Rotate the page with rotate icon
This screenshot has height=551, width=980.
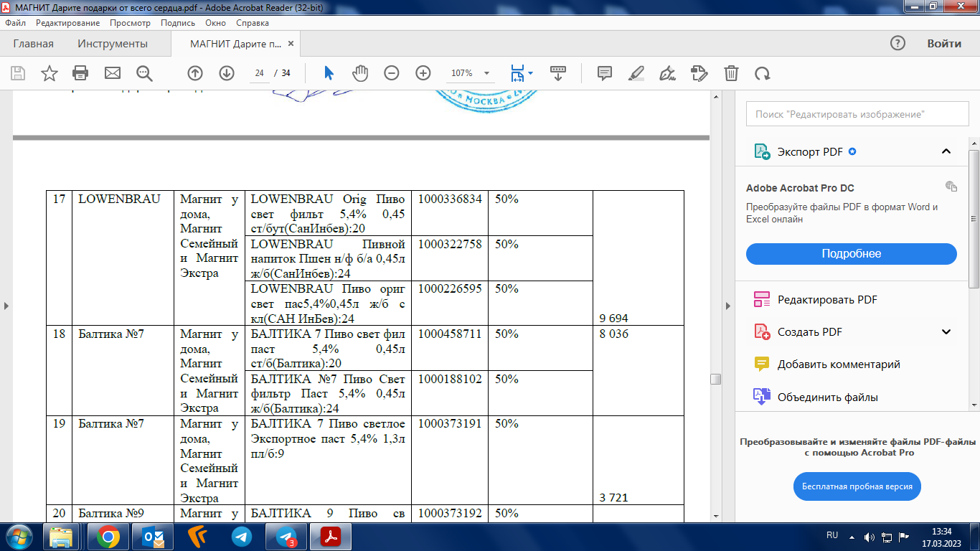(763, 73)
